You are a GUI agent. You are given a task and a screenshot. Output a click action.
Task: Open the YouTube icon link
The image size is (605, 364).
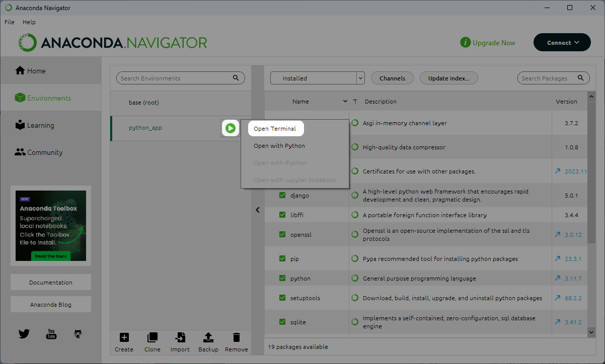point(51,333)
